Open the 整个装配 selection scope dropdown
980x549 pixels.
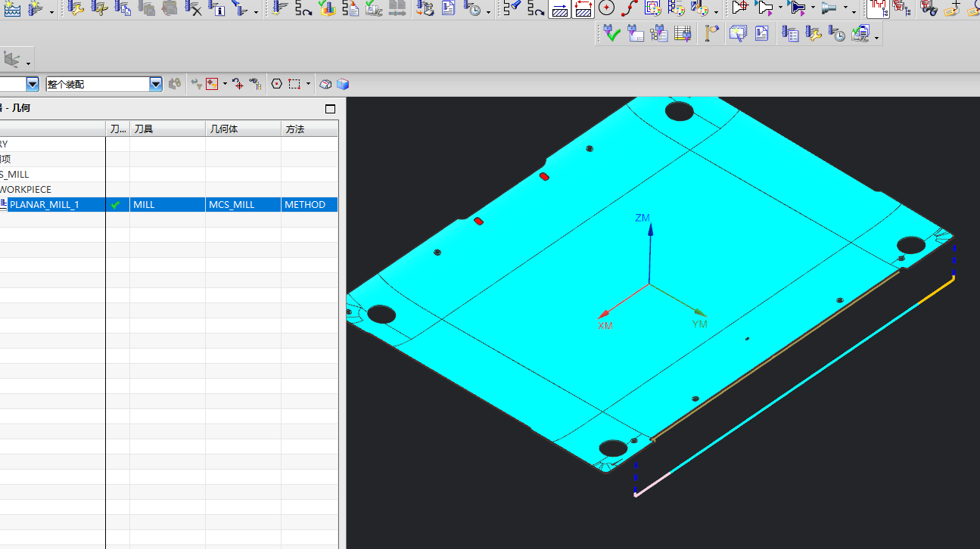point(156,84)
